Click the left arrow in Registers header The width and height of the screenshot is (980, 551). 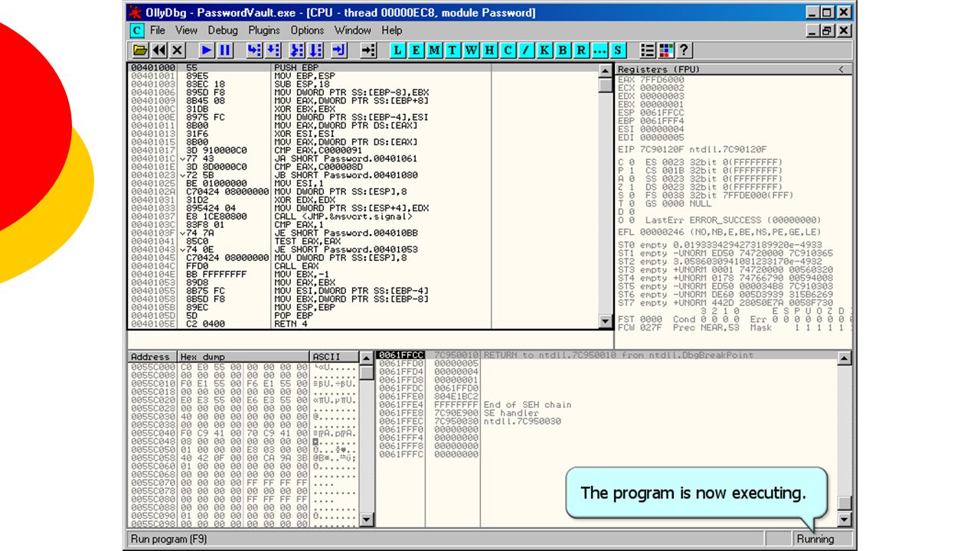841,69
